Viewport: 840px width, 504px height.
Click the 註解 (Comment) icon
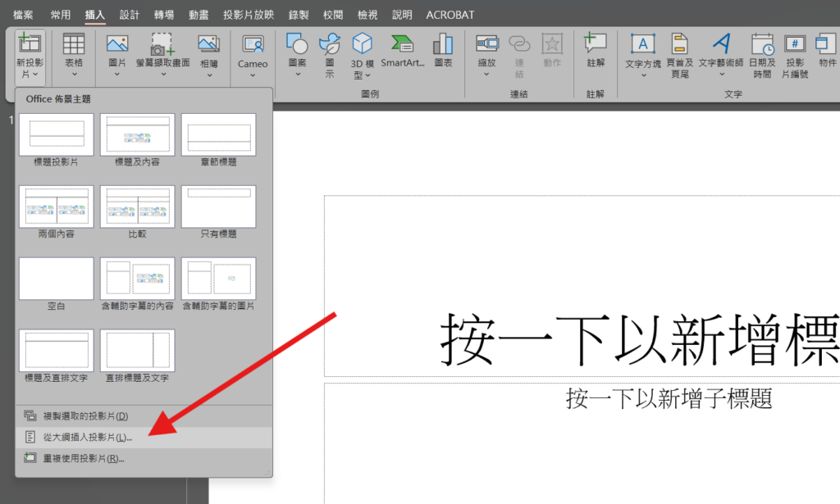point(596,45)
